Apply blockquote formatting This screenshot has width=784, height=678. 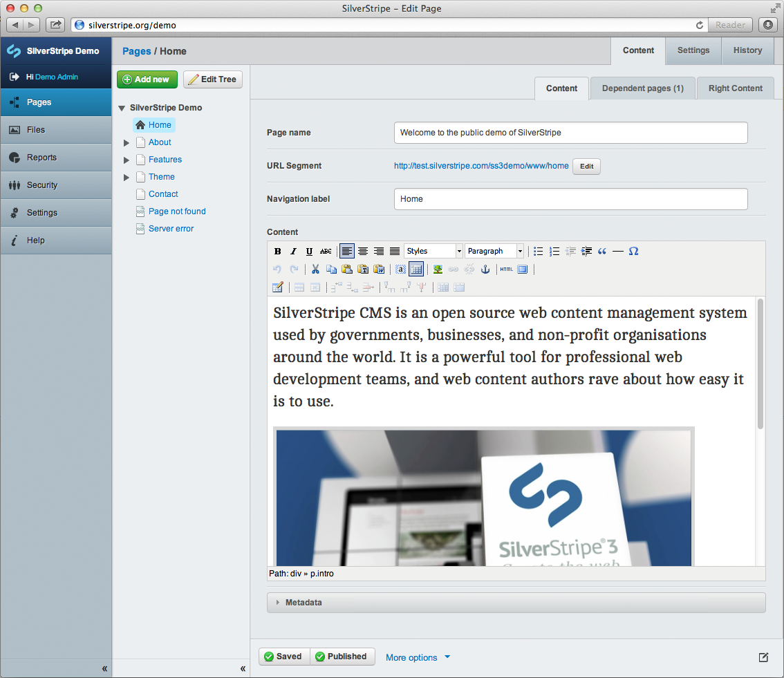coord(602,251)
